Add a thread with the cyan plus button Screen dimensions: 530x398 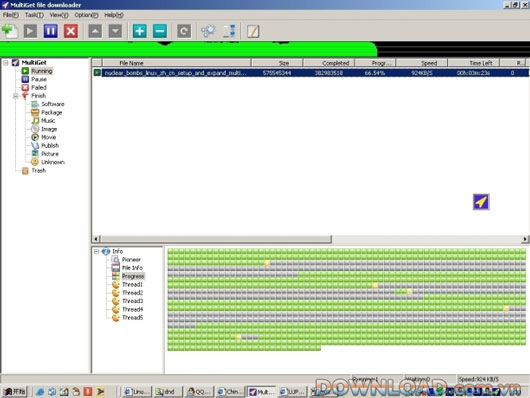tap(140, 31)
